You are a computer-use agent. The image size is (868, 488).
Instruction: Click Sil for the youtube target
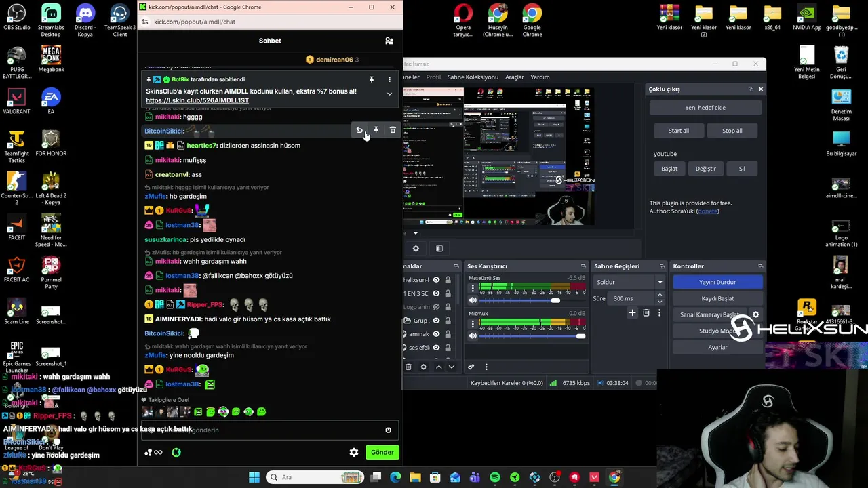742,169
